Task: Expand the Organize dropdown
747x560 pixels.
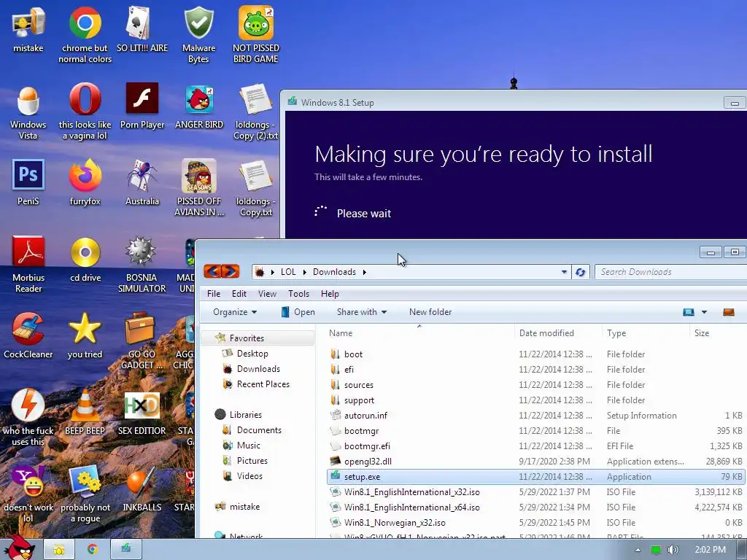Action: 235,312
